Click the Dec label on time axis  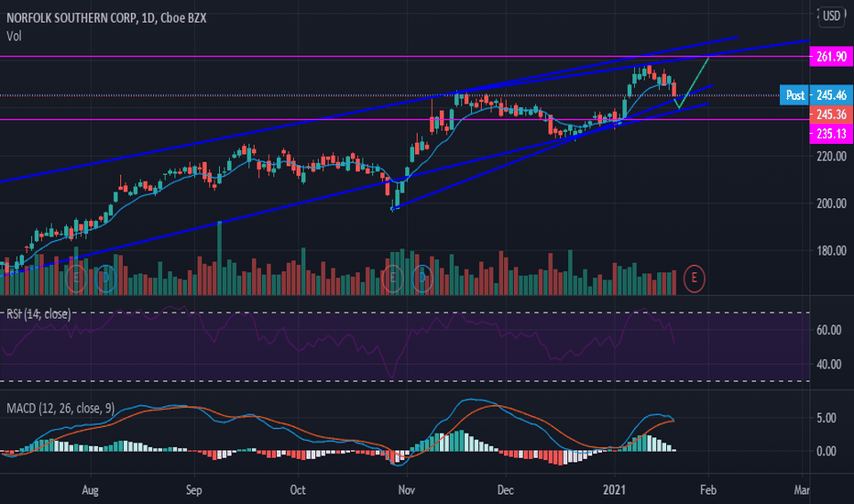(506, 490)
